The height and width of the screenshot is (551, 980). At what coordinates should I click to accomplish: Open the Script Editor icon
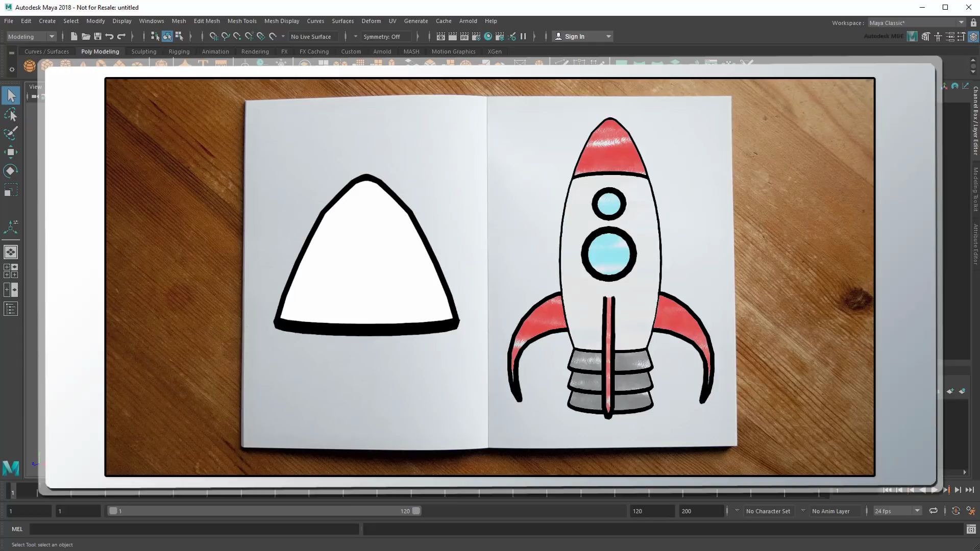click(x=971, y=529)
